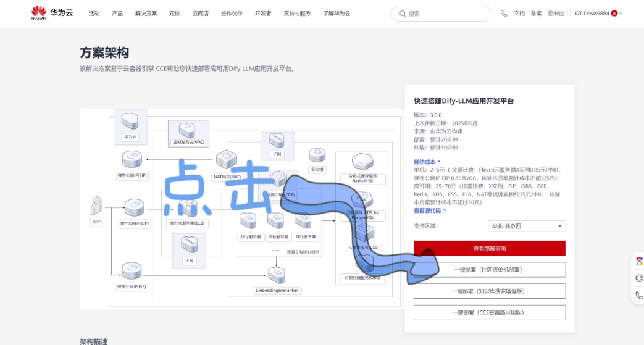Click the 控制台 console link
Screen dimensions: 644x345
(x=556, y=13)
